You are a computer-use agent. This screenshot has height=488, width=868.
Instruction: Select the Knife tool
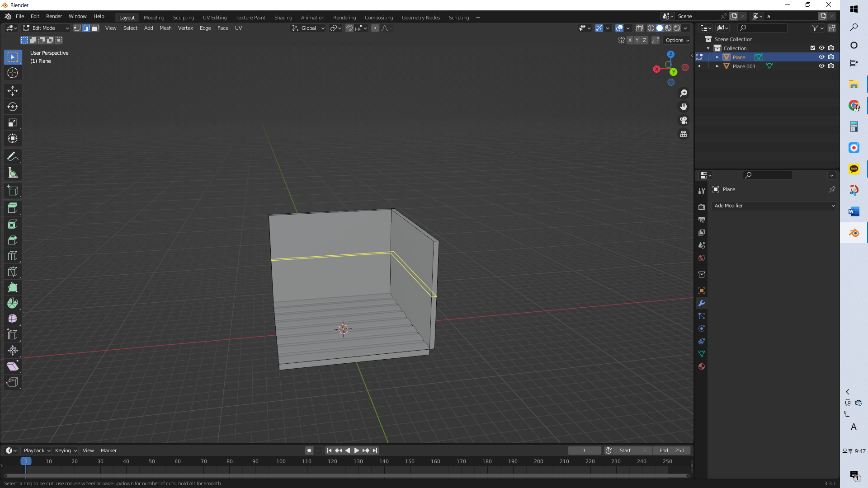click(13, 272)
